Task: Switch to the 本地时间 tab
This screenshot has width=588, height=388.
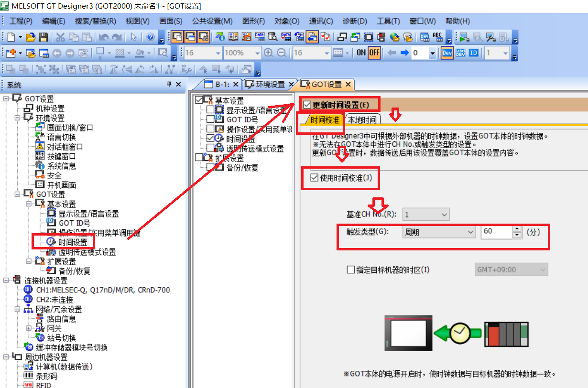Action: [362, 119]
